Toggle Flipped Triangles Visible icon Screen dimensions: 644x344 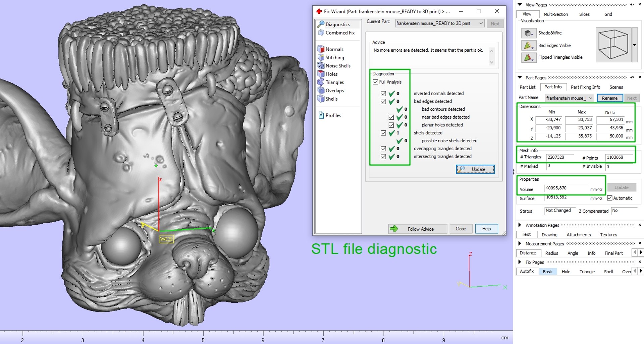529,57
